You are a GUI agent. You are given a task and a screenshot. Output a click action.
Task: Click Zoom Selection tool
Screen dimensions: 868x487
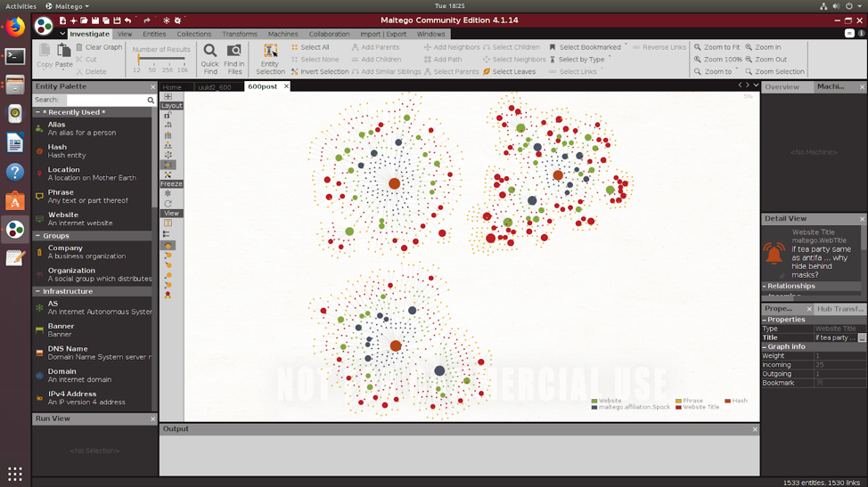[x=774, y=71]
